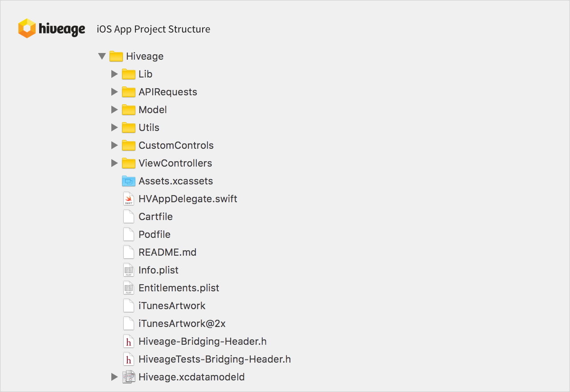Click the CustomControls folder icon
The width and height of the screenshot is (570, 392).
click(129, 145)
